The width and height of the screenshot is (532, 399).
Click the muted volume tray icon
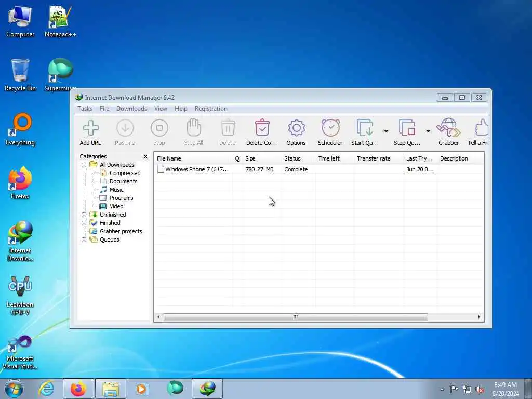[x=480, y=390]
